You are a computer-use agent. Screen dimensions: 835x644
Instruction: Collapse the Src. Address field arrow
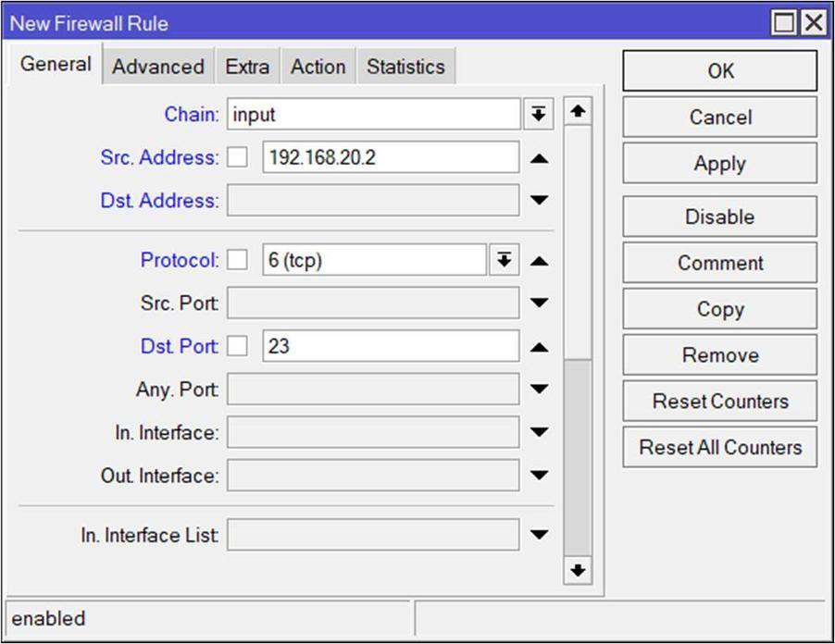point(539,158)
